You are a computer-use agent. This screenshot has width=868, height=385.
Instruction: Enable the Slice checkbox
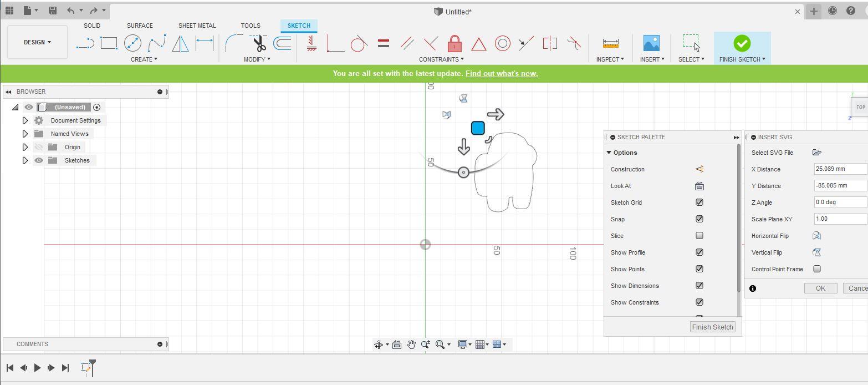coord(699,236)
